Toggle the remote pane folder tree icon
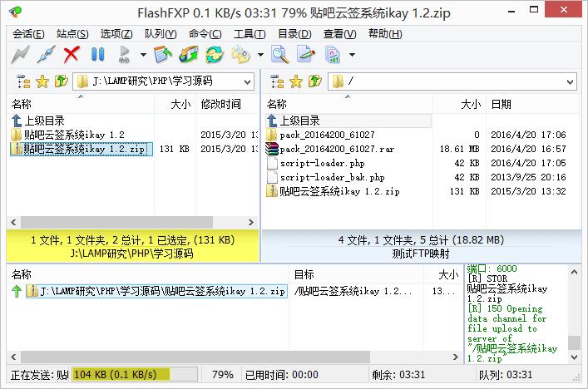Screen dimensions: 588x389 click(x=277, y=81)
